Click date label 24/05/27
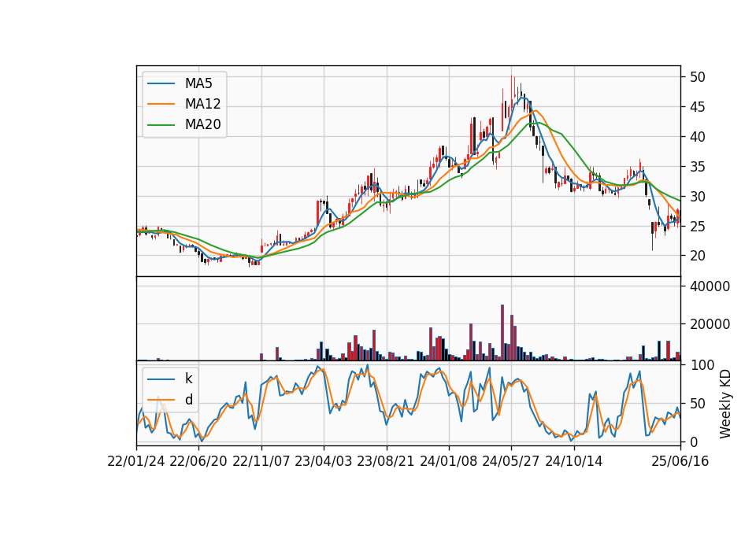Image resolution: width=756 pixels, height=543 pixels. click(511, 461)
